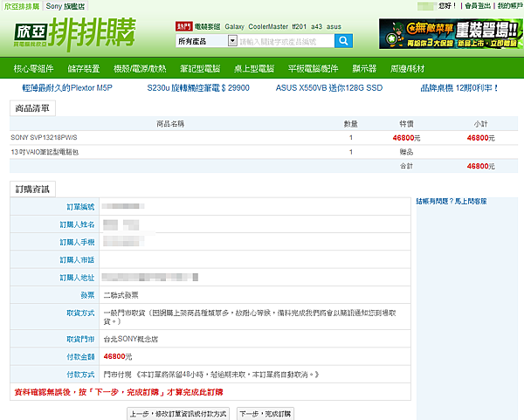Switch to the Sony 旗艦店 tab
Viewport: 524px width, 420px height.
coord(65,6)
